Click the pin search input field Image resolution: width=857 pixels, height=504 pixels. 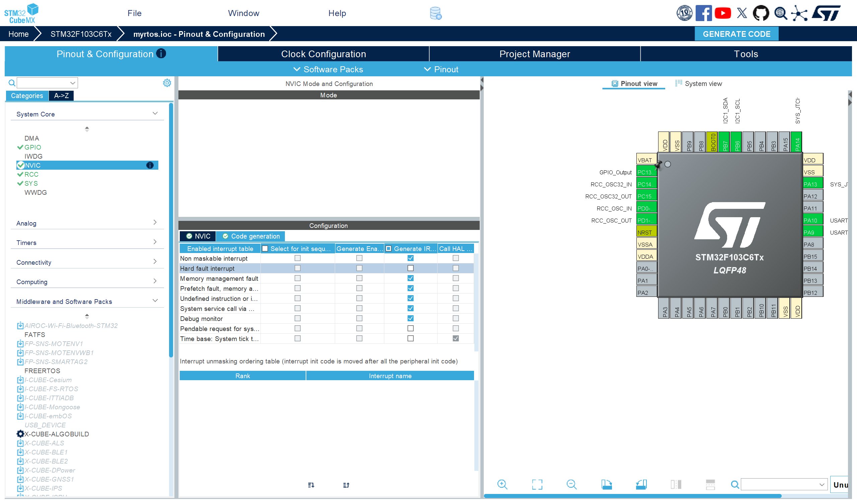(x=785, y=484)
